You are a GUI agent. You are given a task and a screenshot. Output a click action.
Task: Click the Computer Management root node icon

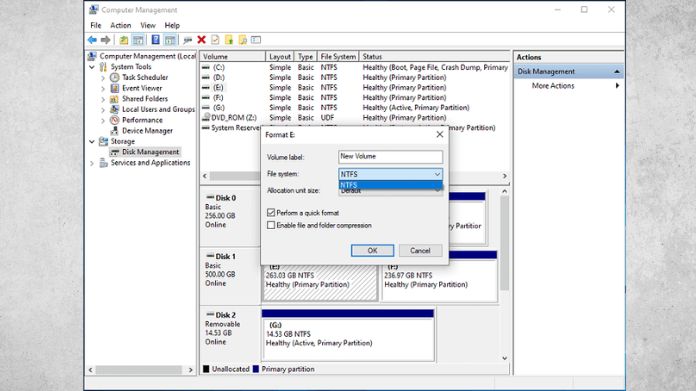coord(92,56)
